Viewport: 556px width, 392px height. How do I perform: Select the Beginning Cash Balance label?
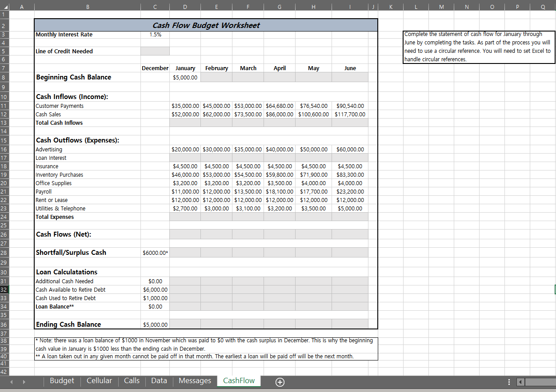coord(74,77)
